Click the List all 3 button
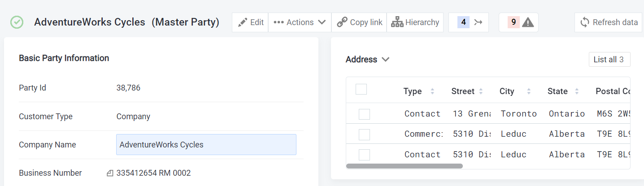The width and height of the screenshot is (644, 186). coord(609,60)
